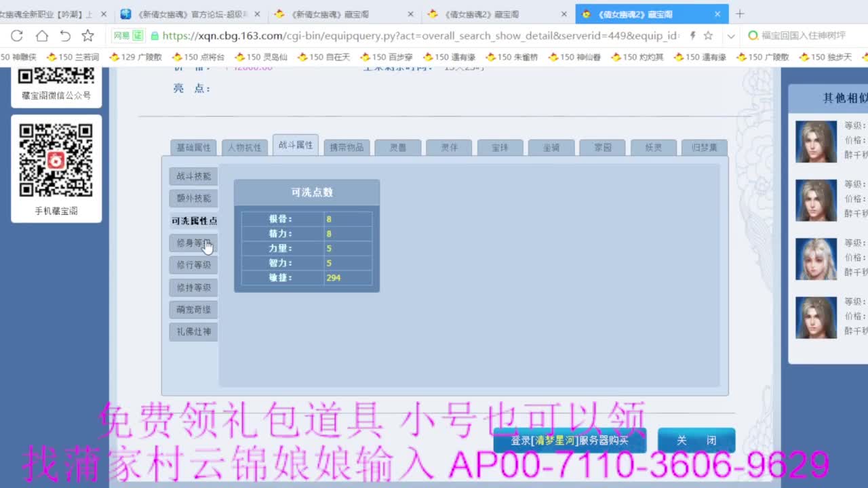Open the first similar character portrait
This screenshot has height=488, width=868.
point(816,141)
